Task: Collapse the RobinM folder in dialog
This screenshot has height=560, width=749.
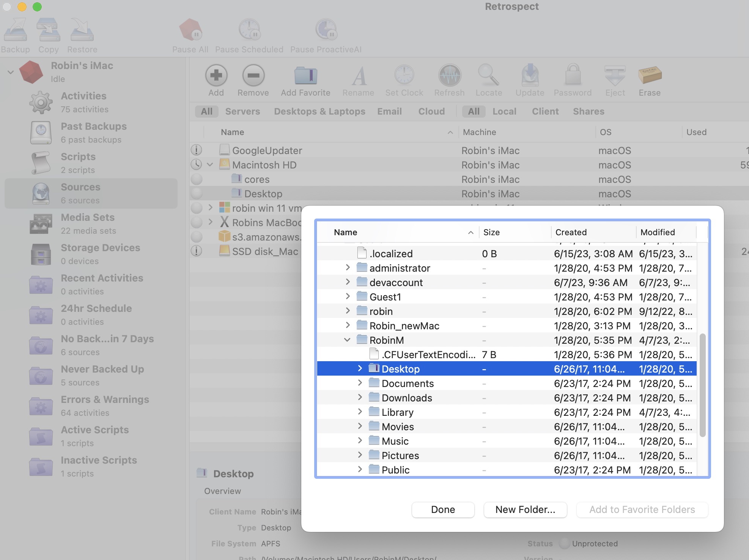Action: [x=347, y=340]
